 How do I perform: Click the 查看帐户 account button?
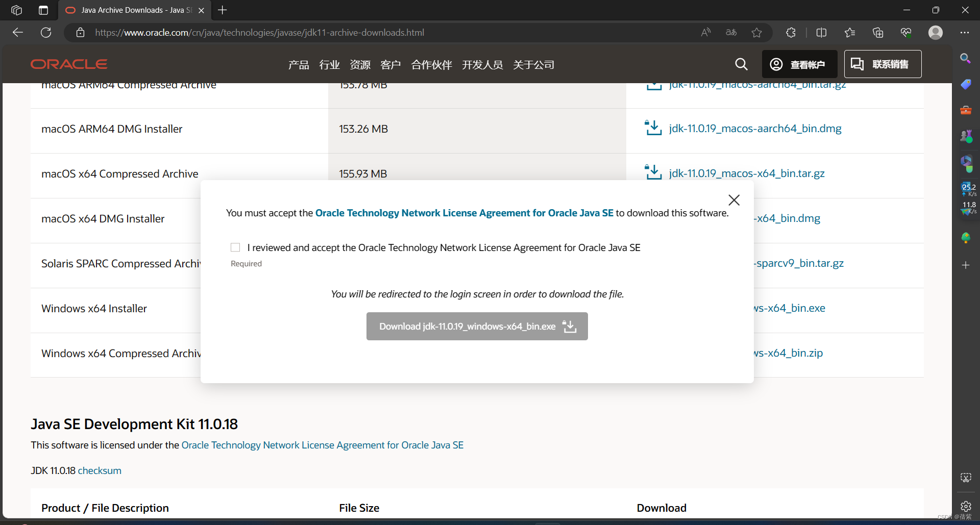click(x=799, y=64)
